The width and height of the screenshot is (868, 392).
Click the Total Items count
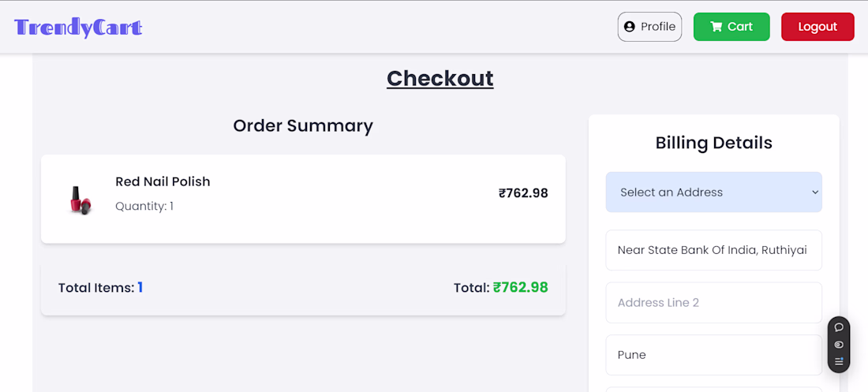[140, 288]
